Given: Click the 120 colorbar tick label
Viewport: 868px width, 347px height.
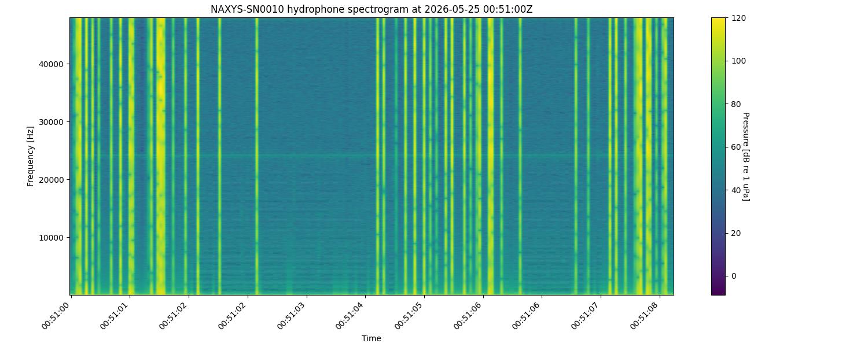Looking at the screenshot, I should (x=738, y=18).
